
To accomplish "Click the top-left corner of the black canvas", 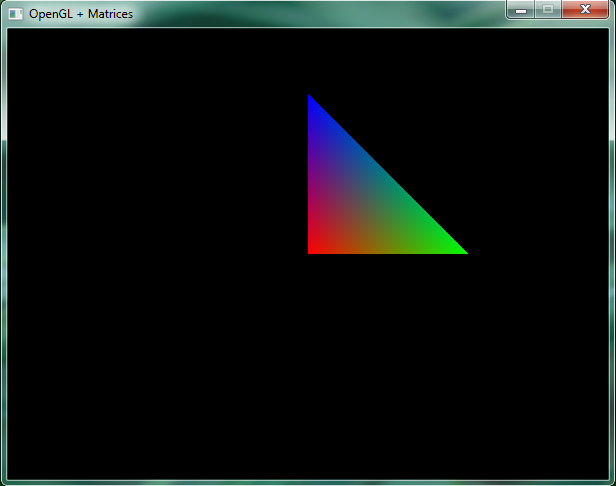I will [12, 33].
